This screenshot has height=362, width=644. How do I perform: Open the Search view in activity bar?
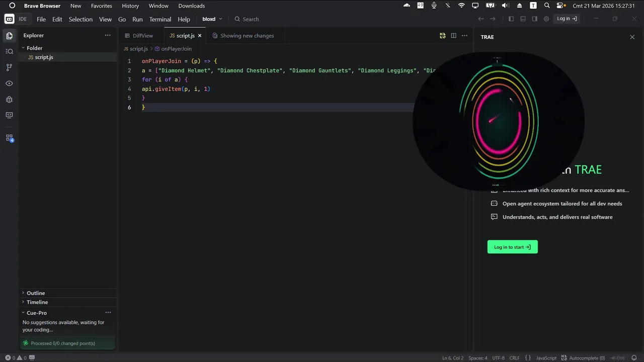[9, 51]
